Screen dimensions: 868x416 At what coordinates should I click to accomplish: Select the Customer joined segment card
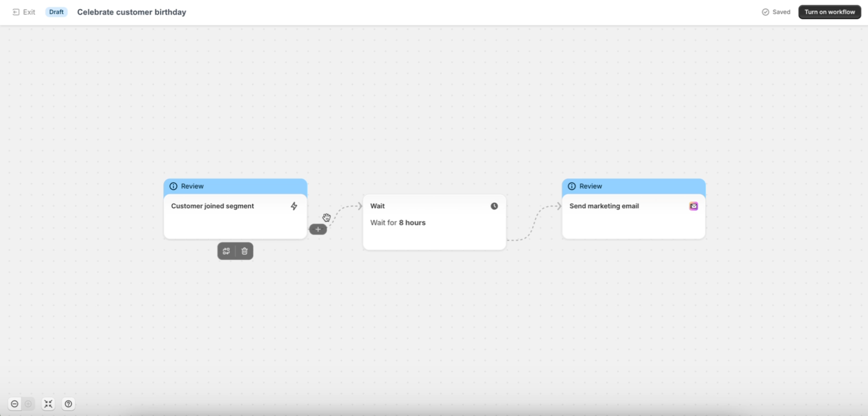(x=235, y=221)
